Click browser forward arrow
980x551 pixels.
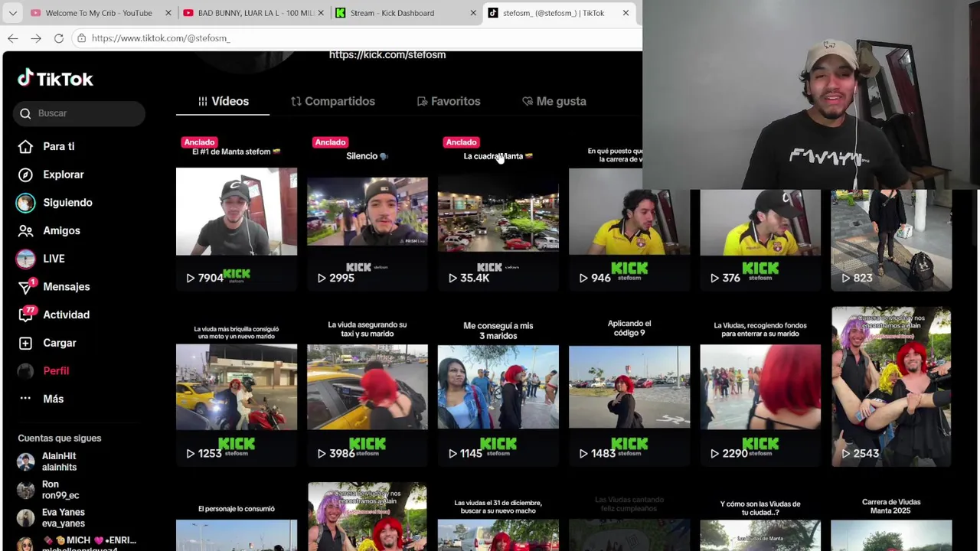tap(36, 37)
